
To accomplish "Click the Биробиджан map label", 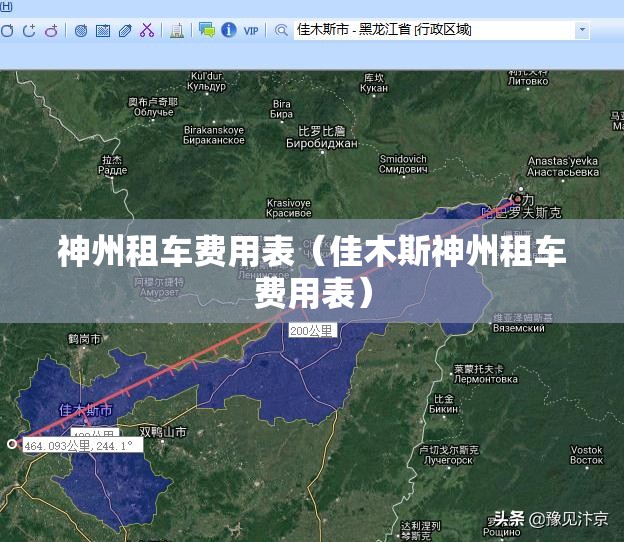I will point(322,143).
